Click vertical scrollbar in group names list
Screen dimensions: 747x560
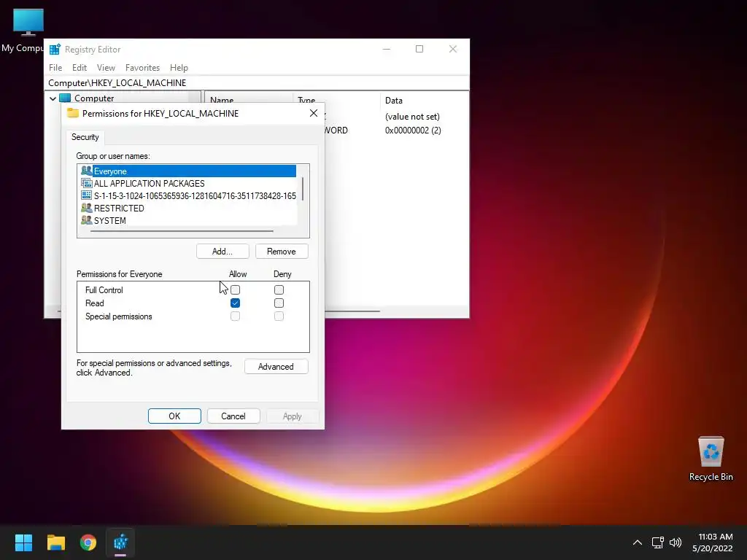click(x=303, y=189)
